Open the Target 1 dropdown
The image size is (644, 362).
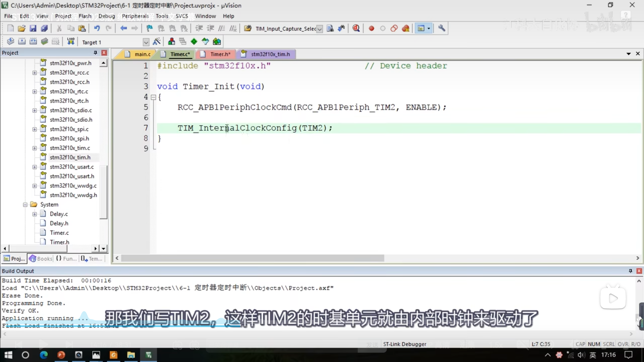coord(146,42)
